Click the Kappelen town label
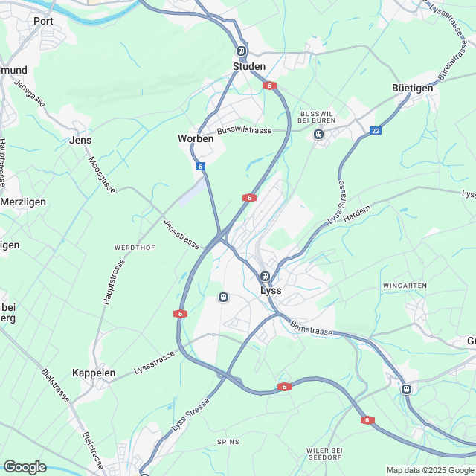The image size is (476, 476). click(x=94, y=373)
